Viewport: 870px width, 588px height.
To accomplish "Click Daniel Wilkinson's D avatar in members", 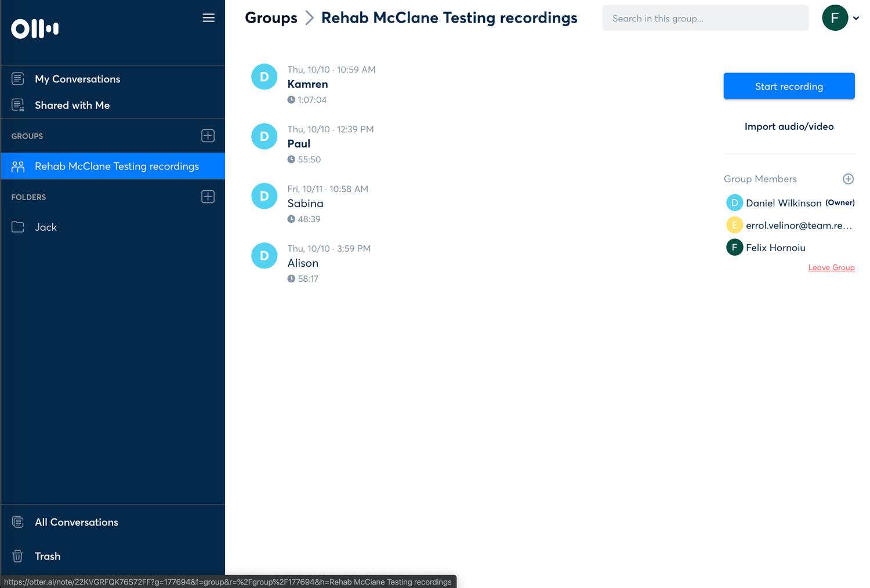I will tap(734, 203).
